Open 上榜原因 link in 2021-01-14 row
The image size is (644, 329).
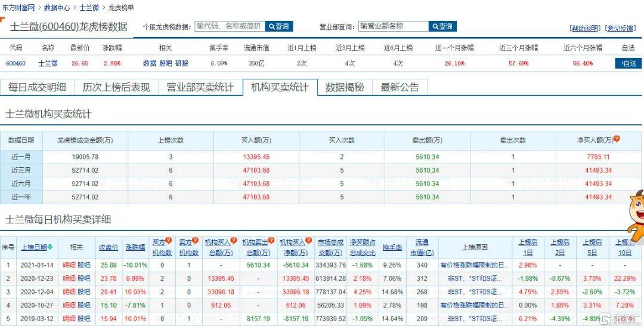pos(475,265)
